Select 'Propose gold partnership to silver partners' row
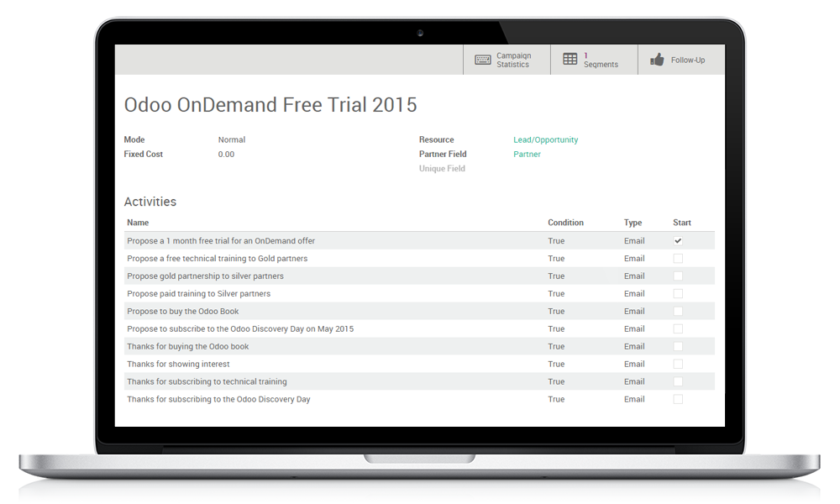Viewport: 840px width, 504px height. click(x=419, y=276)
